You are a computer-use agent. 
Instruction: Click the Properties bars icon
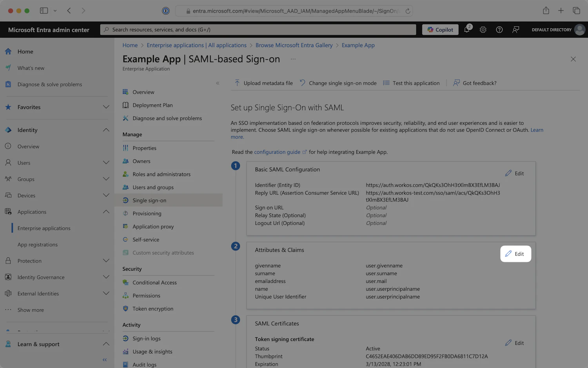(x=125, y=148)
